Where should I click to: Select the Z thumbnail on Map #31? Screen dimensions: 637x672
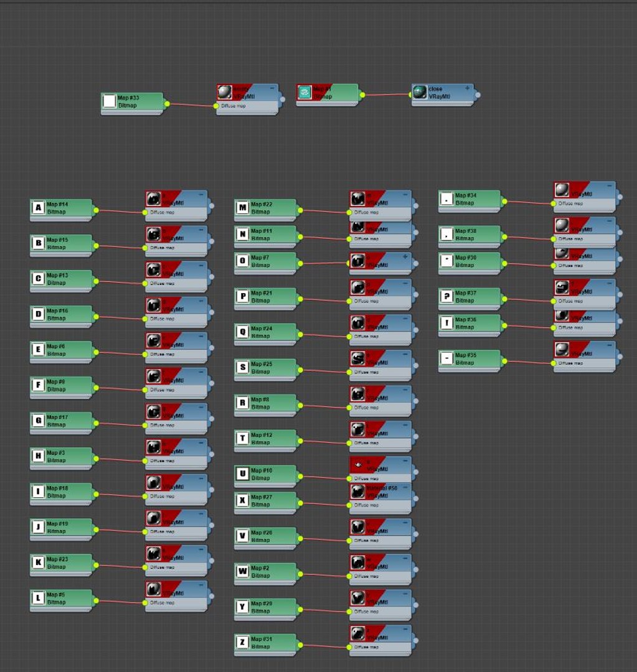242,642
